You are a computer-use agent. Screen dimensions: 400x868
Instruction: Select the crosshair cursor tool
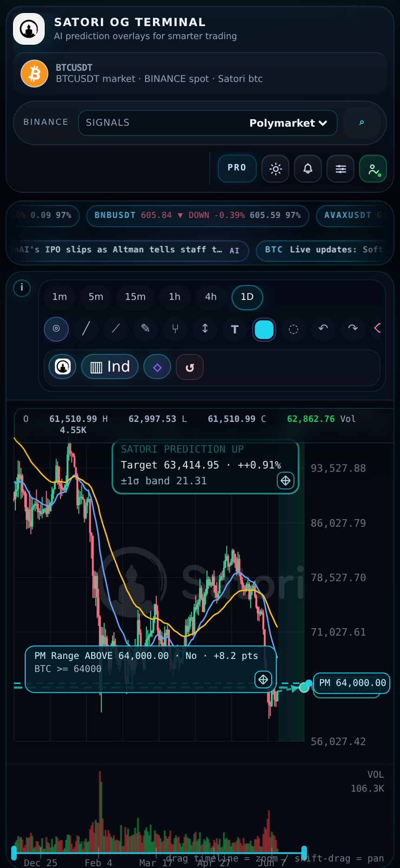56,329
